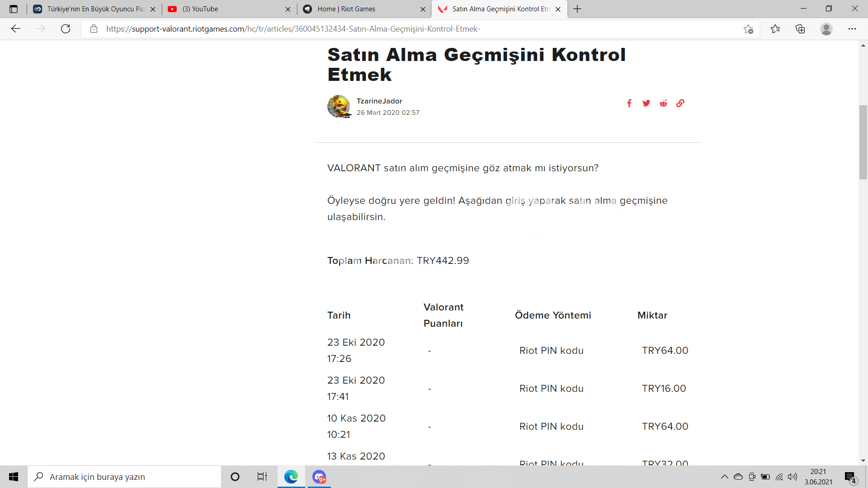Close the active Satın Alma tab
The width and height of the screenshot is (868, 488).
[558, 9]
